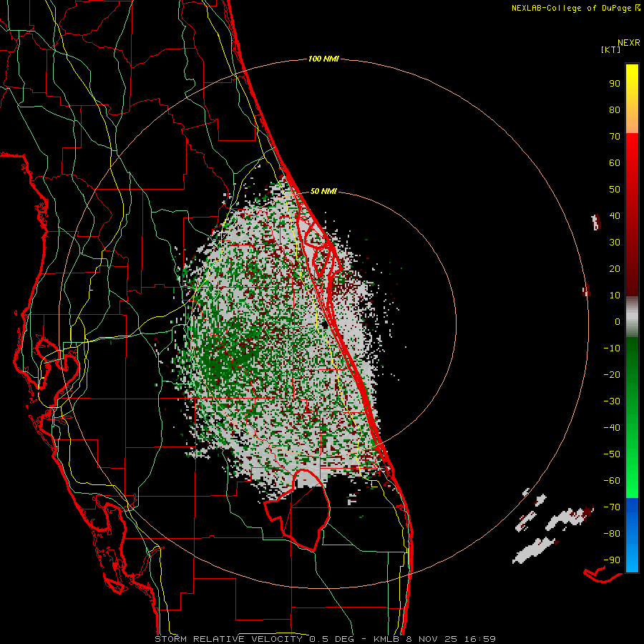Click the 60 value on the velocity scale
Viewport: 644px width, 644px height.
615,162
